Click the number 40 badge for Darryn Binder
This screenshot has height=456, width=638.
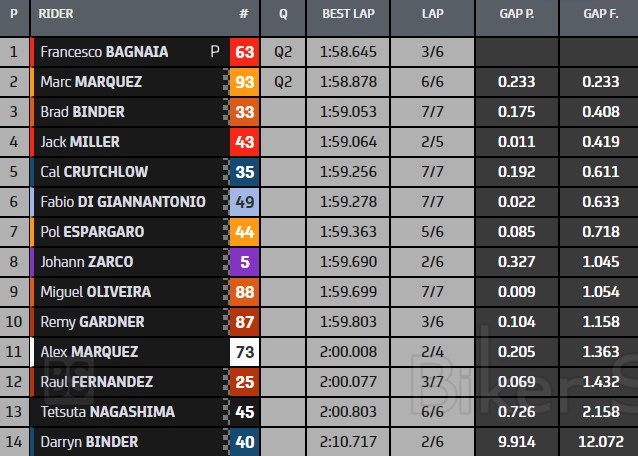[244, 442]
